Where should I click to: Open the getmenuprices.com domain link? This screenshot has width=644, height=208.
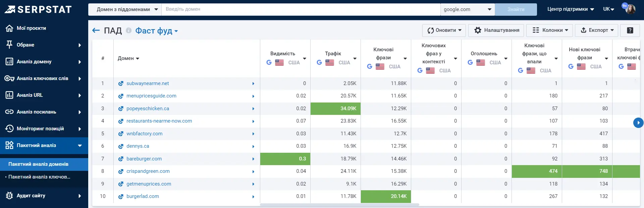(x=149, y=184)
